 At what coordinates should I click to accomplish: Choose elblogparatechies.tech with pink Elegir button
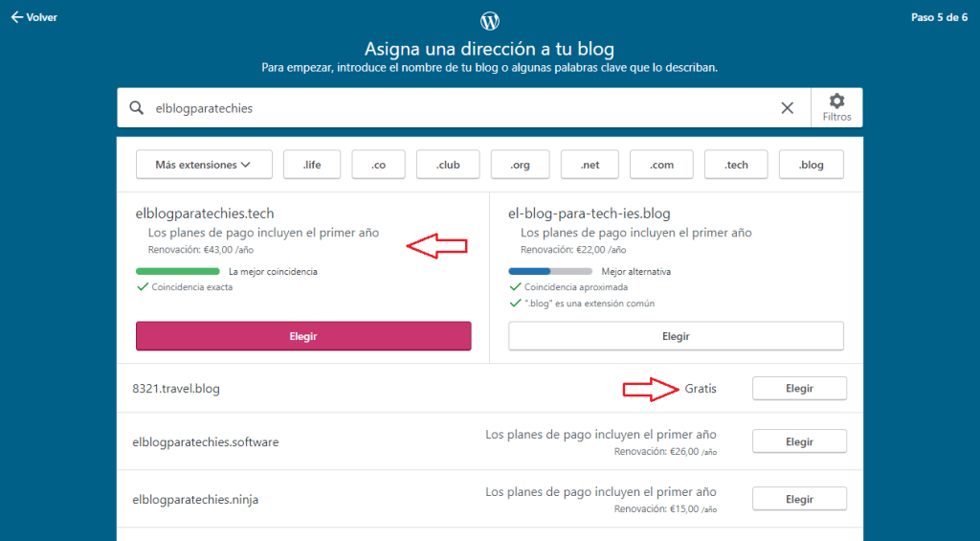point(303,336)
